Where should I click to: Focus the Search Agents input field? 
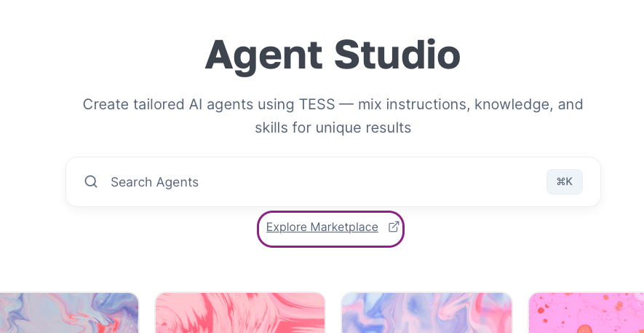click(x=333, y=181)
